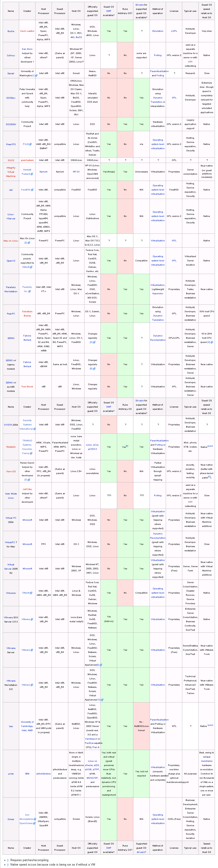Image resolution: width=218 pixels, height=868 pixels.
Task: Click the superscript 'speed' note beside Xen Native
Action: [x=210, y=725]
